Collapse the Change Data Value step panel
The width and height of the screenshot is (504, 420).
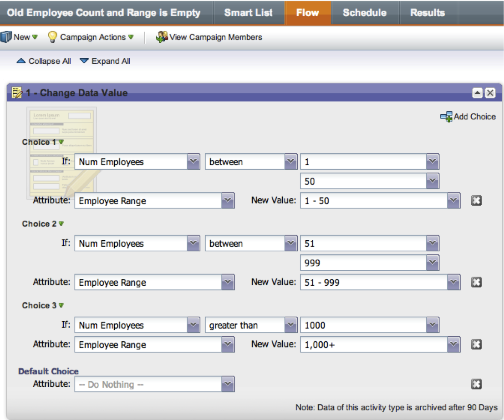(477, 93)
